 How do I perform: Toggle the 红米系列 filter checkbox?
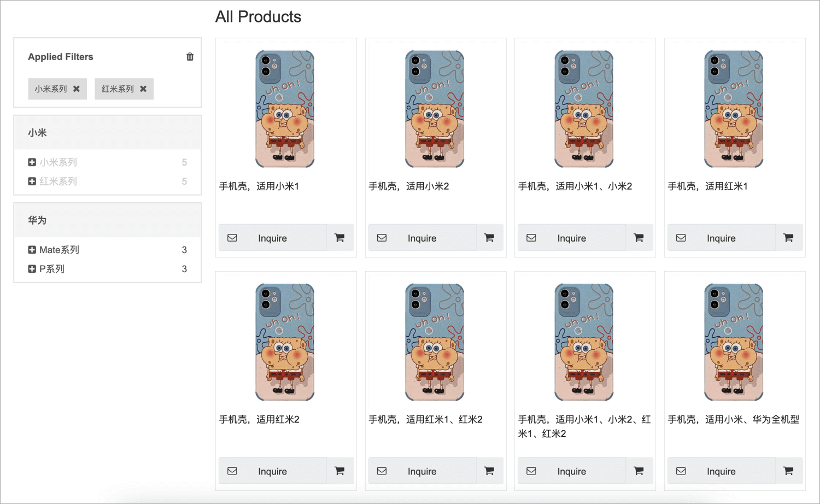(x=32, y=181)
